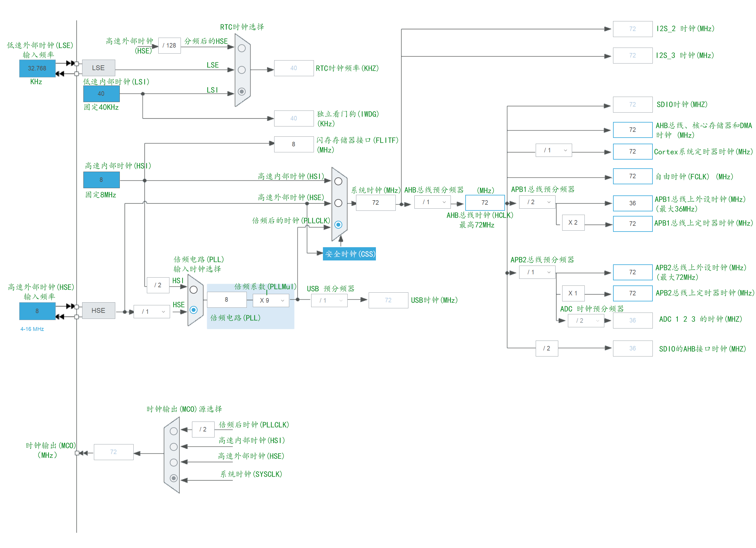This screenshot has height=548, width=756.
Task: Select HSI as MCO output source
Action: point(174,447)
